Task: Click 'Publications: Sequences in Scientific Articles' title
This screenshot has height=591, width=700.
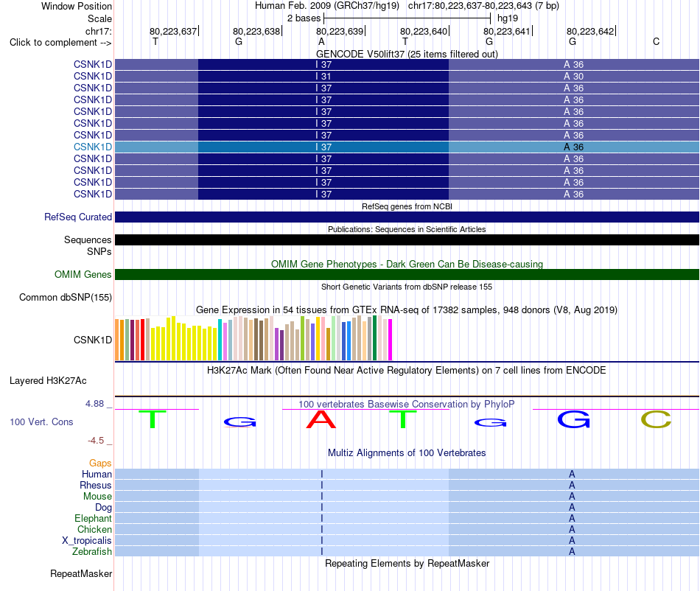Action: [x=407, y=229]
